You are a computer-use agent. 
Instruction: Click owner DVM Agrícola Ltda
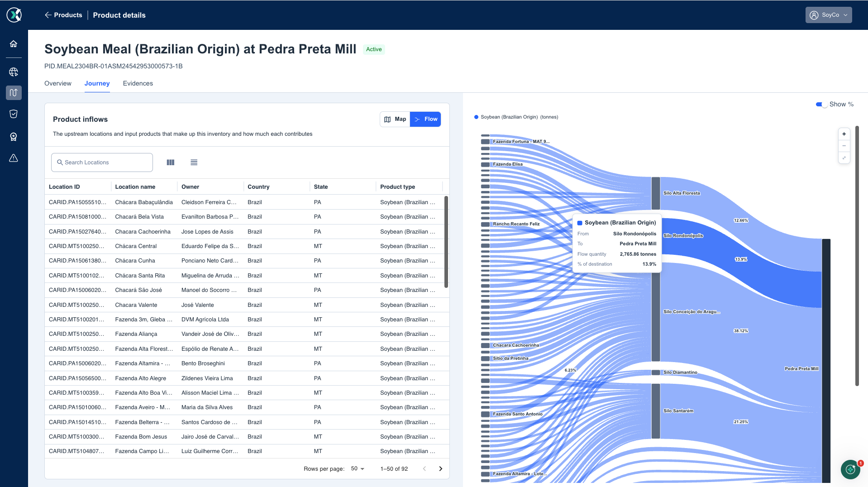point(205,320)
